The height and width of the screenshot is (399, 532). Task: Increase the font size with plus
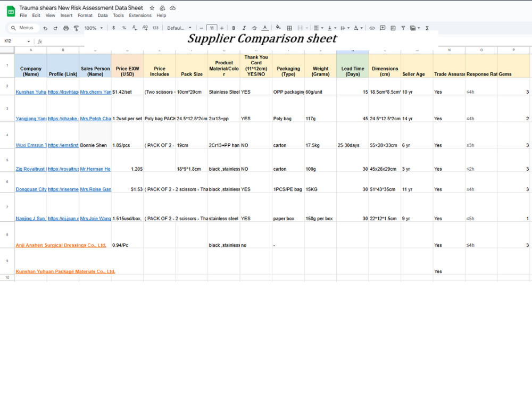pyautogui.click(x=222, y=28)
